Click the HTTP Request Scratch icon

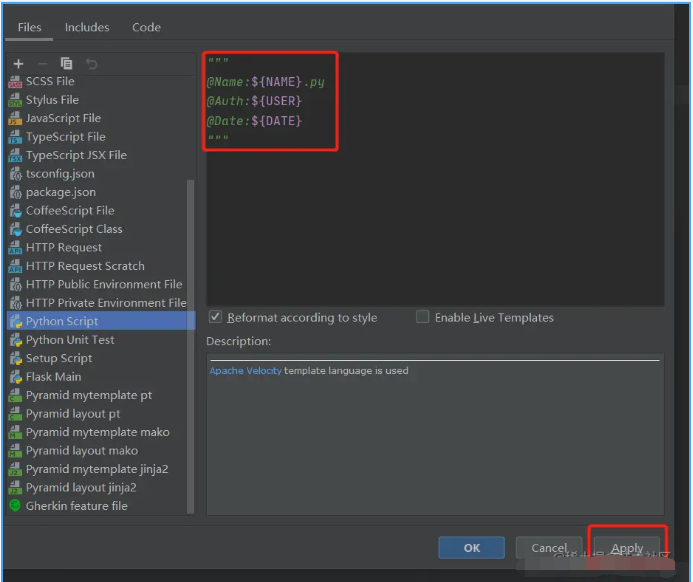(15, 266)
